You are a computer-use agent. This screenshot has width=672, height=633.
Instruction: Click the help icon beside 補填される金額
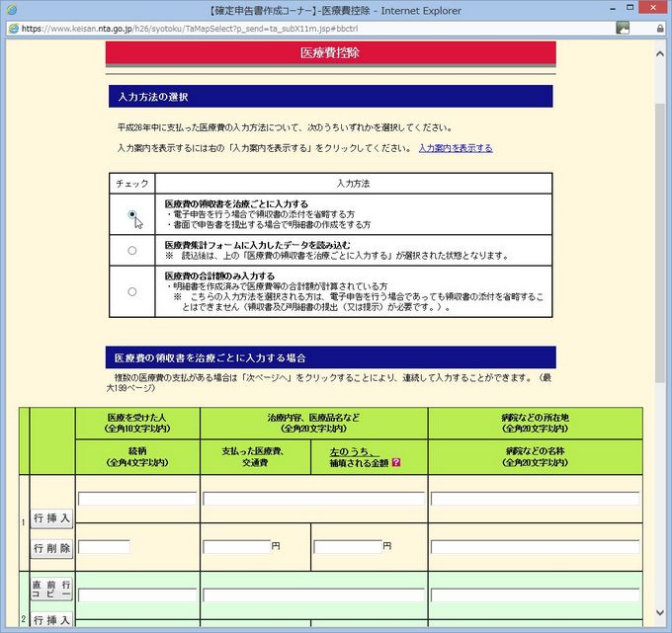click(397, 462)
